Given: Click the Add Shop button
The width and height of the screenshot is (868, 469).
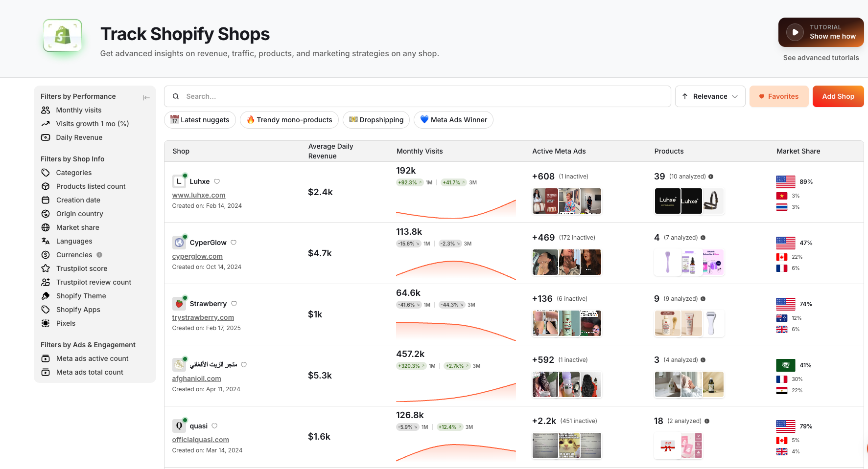Looking at the screenshot, I should (x=838, y=96).
